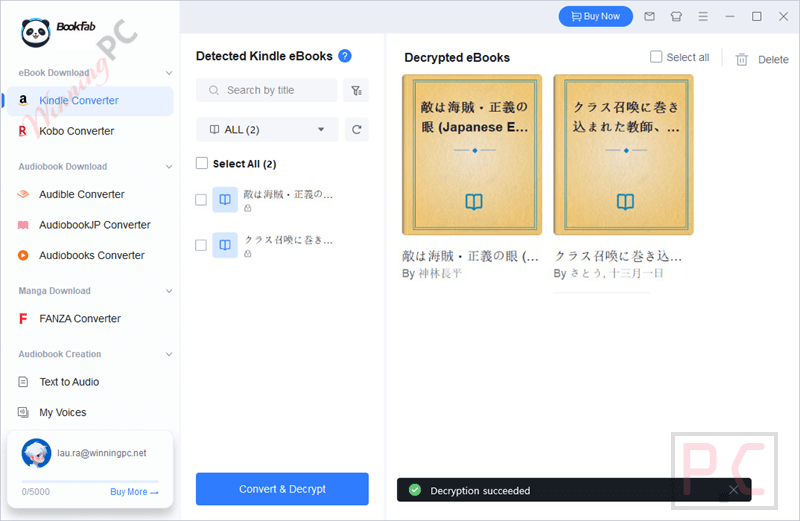Open the 敵は海賊・正義の眼 book cover
The height and width of the screenshot is (521, 800).
pyautogui.click(x=472, y=155)
